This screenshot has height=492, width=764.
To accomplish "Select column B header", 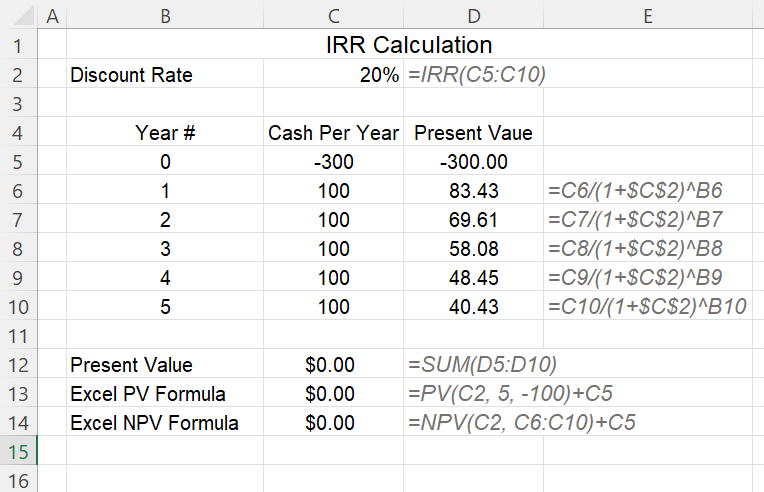I will pos(165,15).
